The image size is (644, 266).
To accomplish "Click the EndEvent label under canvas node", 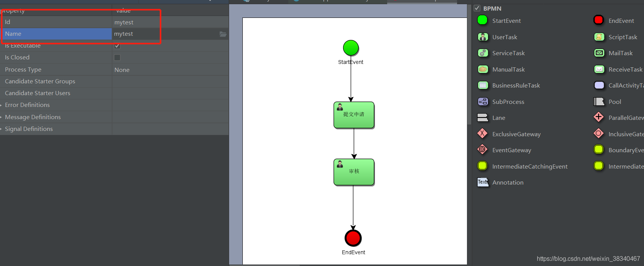I will tap(353, 252).
